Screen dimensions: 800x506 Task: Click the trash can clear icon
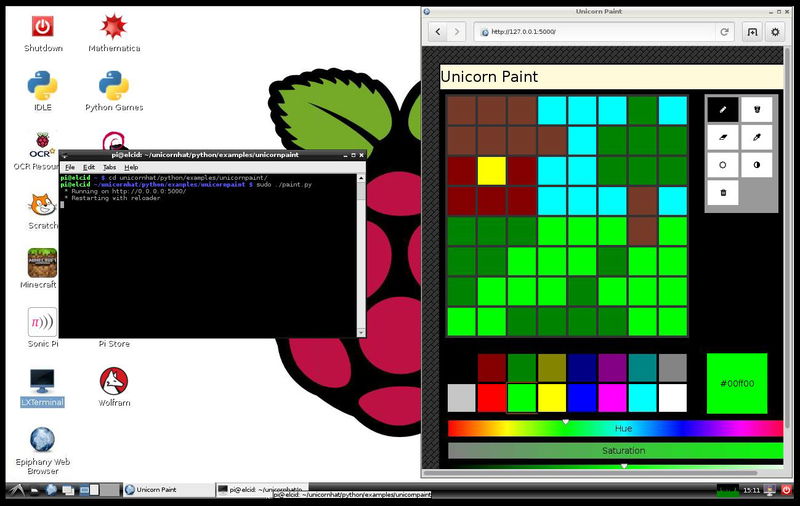point(723,192)
